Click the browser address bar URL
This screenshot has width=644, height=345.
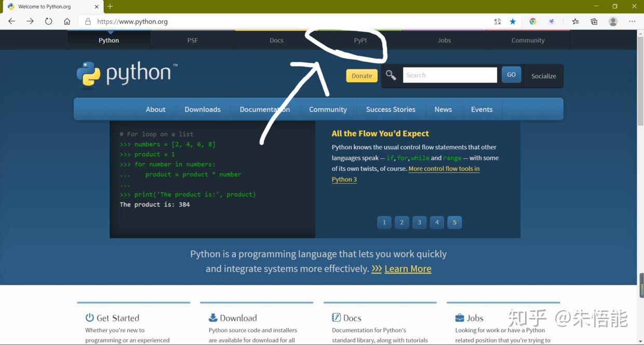tap(132, 21)
